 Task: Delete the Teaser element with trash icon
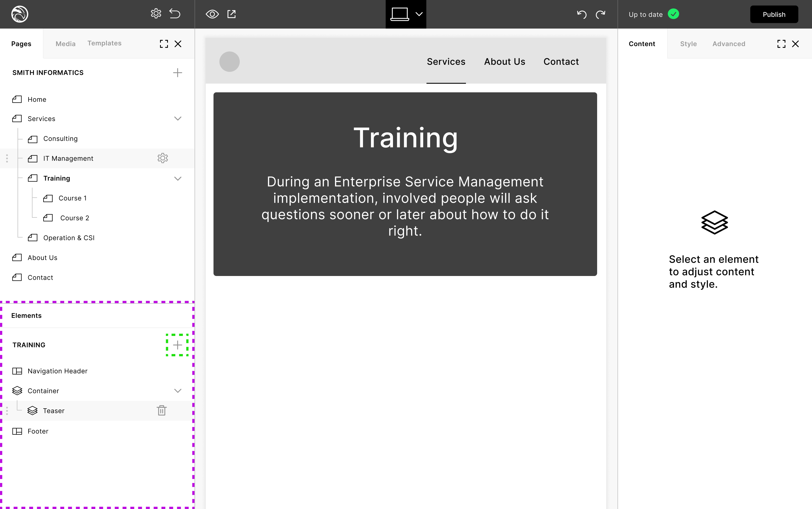click(161, 410)
